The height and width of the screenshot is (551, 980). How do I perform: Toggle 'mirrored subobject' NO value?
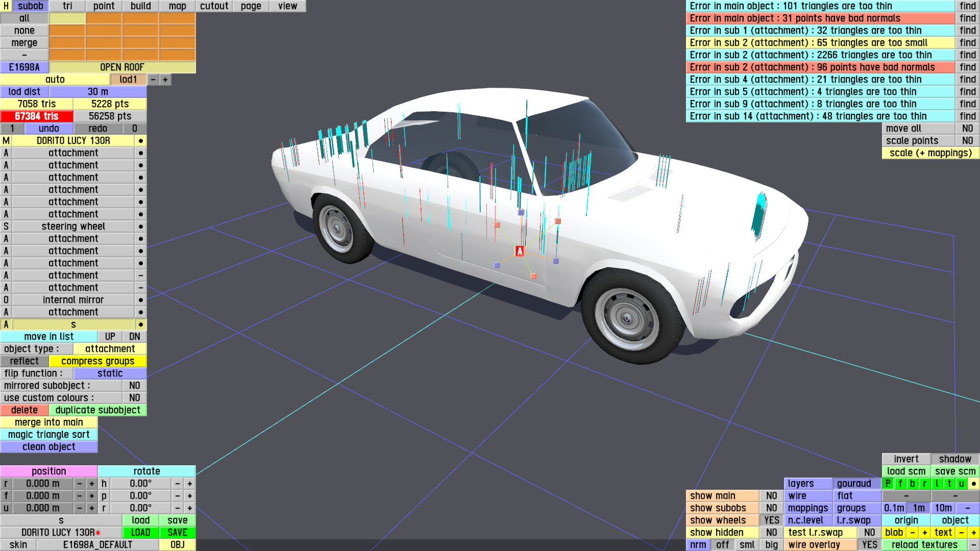tap(134, 386)
